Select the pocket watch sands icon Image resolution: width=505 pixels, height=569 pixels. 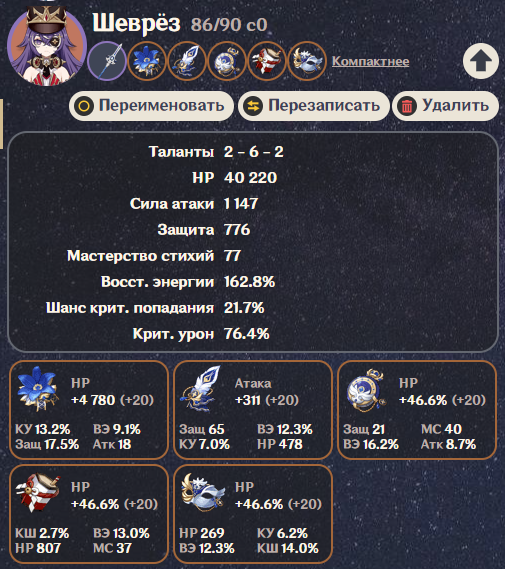(227, 61)
